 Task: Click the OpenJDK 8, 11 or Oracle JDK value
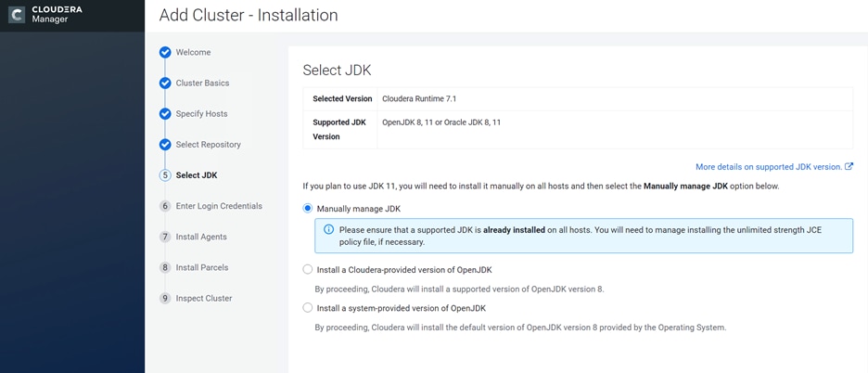[441, 122]
